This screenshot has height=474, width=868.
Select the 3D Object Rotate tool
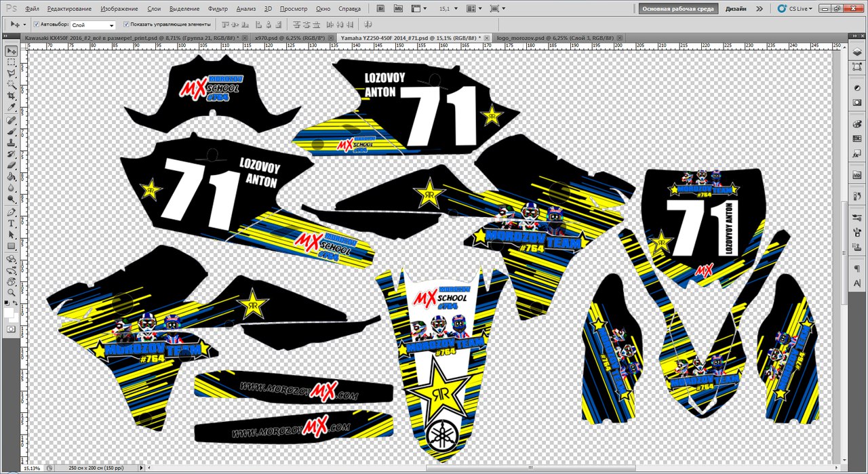point(12,259)
